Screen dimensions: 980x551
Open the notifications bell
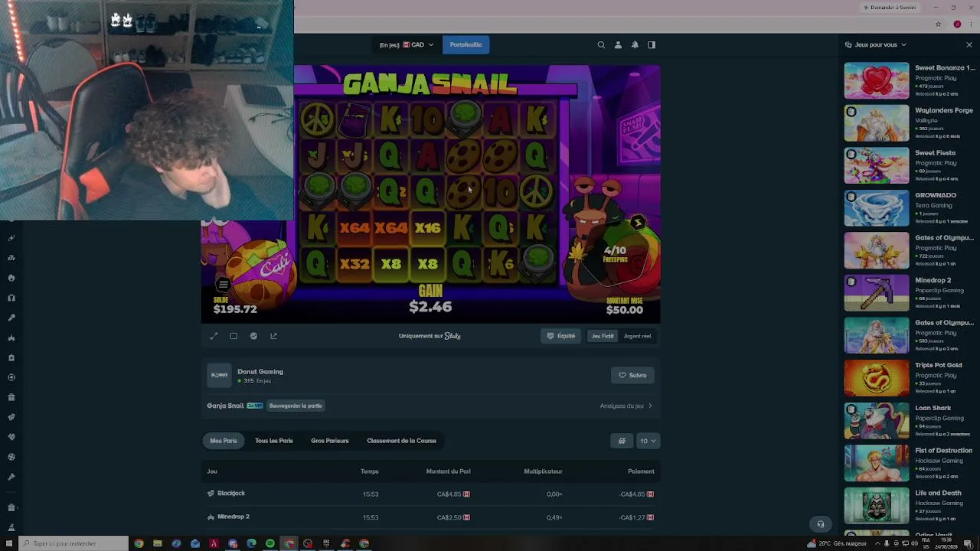[x=635, y=44]
